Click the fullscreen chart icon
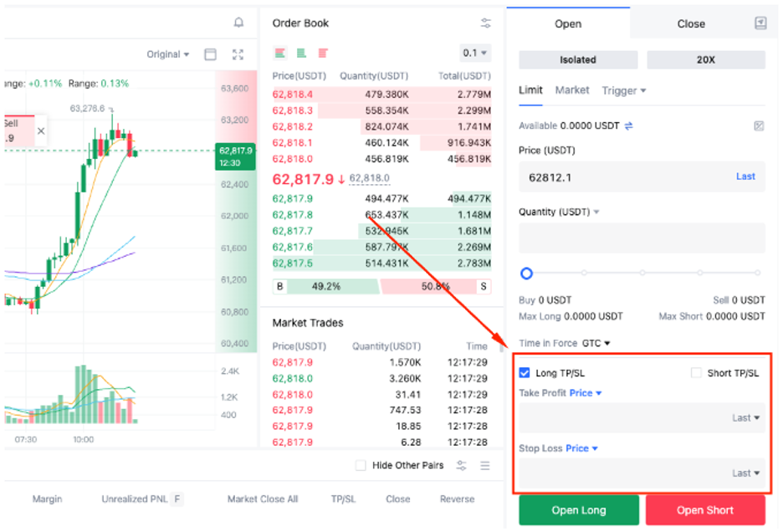The image size is (783, 532). (x=238, y=54)
